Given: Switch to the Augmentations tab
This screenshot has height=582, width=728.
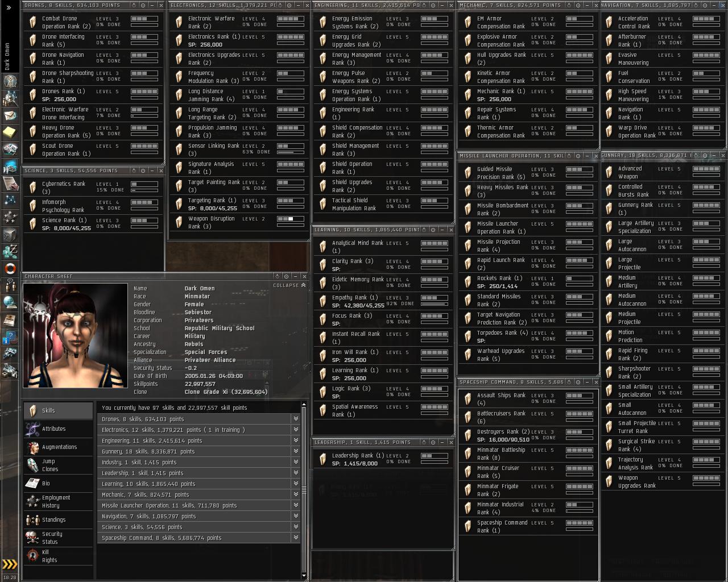Looking at the screenshot, I should [x=58, y=447].
